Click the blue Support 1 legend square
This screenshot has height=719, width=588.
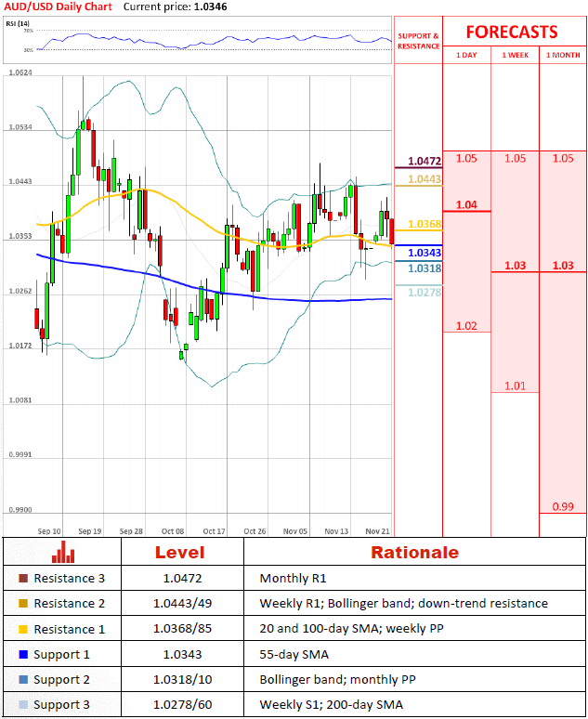23,654
